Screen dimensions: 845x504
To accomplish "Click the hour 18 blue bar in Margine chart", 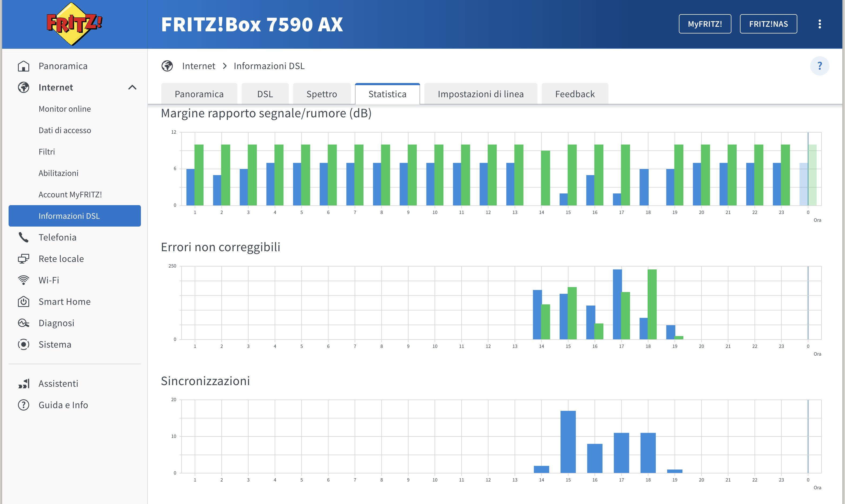I will click(644, 187).
